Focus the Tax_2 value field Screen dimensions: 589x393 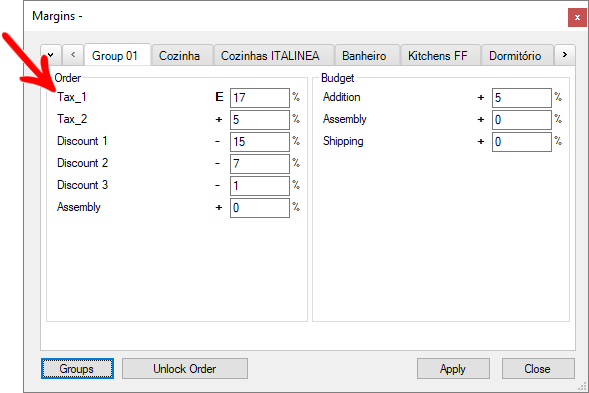point(260,120)
